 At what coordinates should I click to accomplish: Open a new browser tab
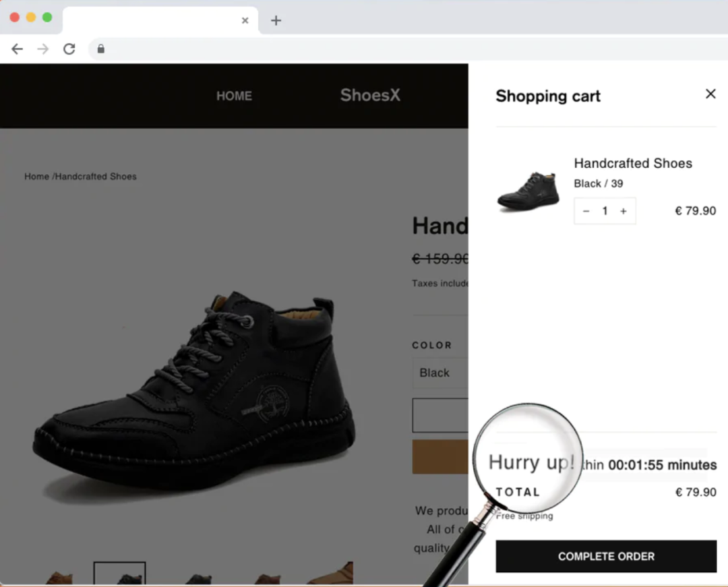click(276, 20)
